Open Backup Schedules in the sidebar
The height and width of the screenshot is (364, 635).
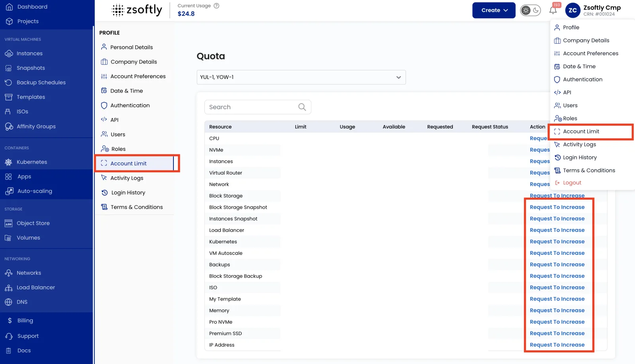(x=35, y=83)
